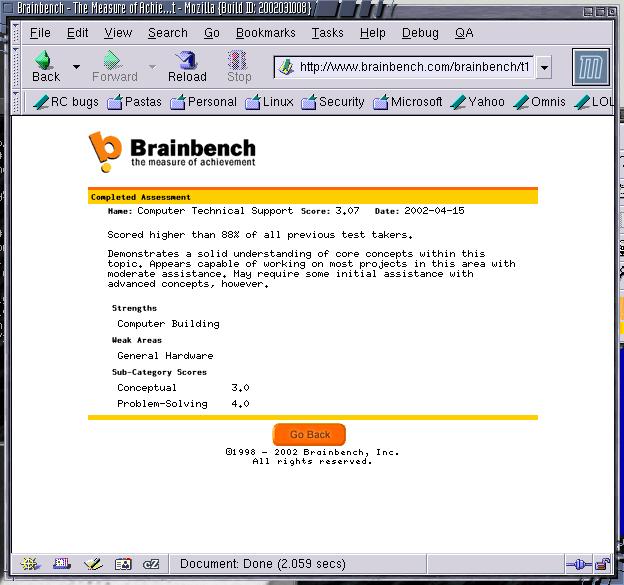Click the Brainbench logo

pyautogui.click(x=172, y=152)
